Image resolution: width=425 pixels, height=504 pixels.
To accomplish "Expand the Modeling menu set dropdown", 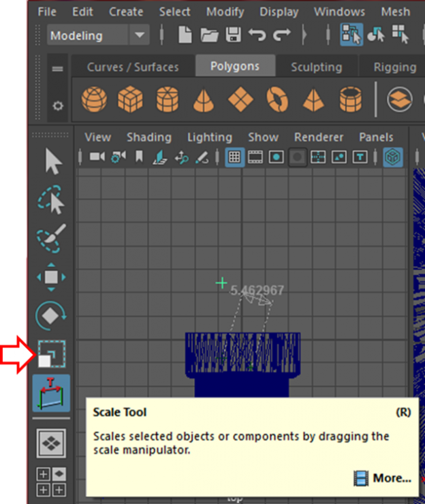I will [x=139, y=35].
